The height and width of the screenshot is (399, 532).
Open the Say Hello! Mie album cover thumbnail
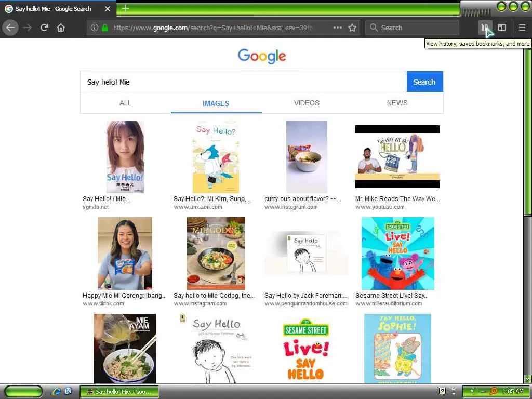point(125,157)
